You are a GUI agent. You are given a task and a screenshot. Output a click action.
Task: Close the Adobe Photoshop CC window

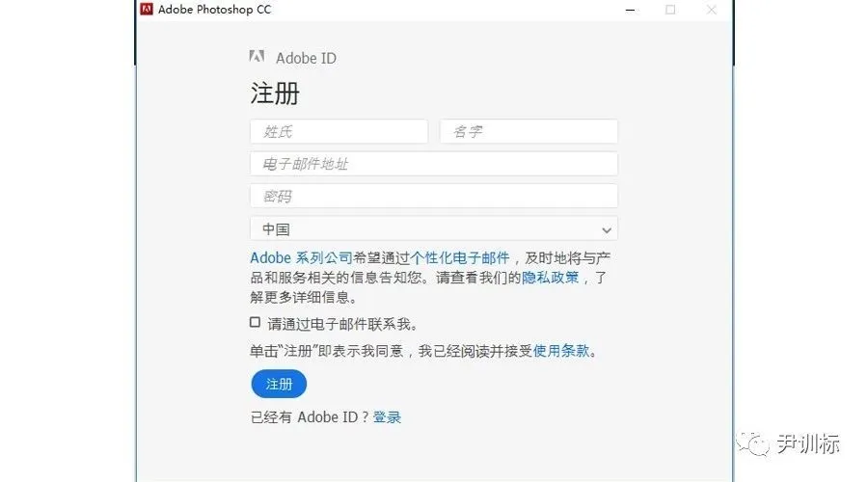click(712, 10)
